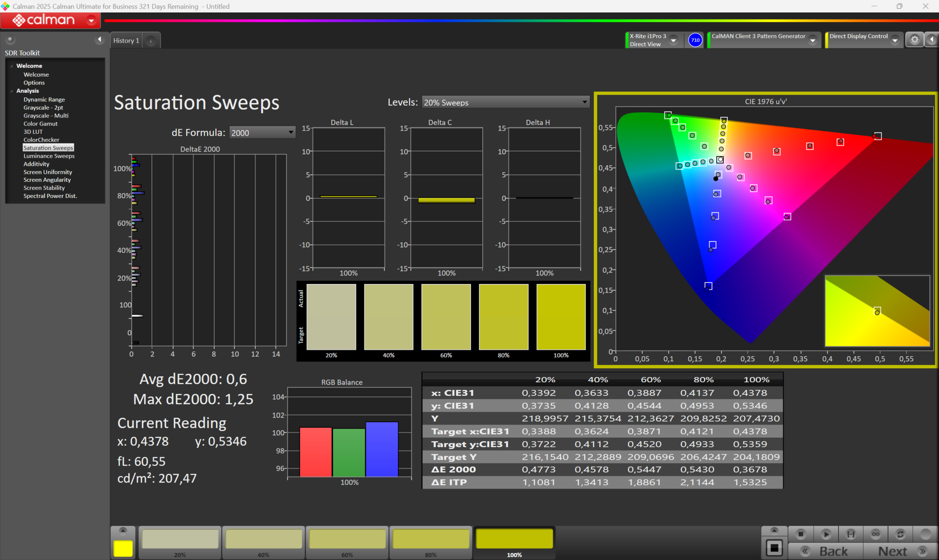Click the Next button

point(893,551)
